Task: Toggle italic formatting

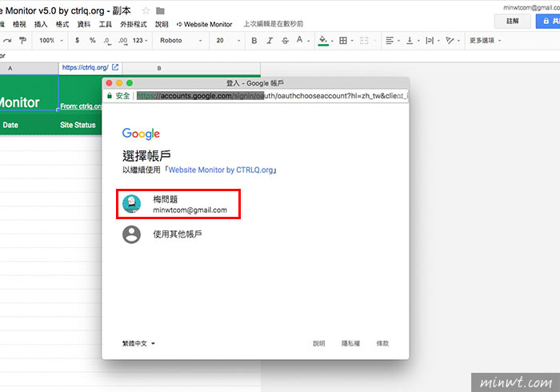Action: (270, 41)
